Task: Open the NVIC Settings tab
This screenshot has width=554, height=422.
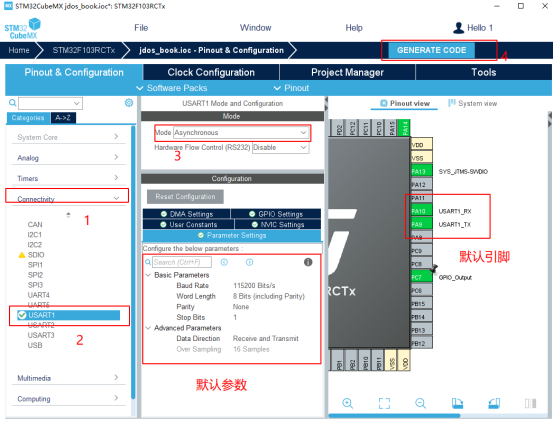Action: [x=278, y=224]
